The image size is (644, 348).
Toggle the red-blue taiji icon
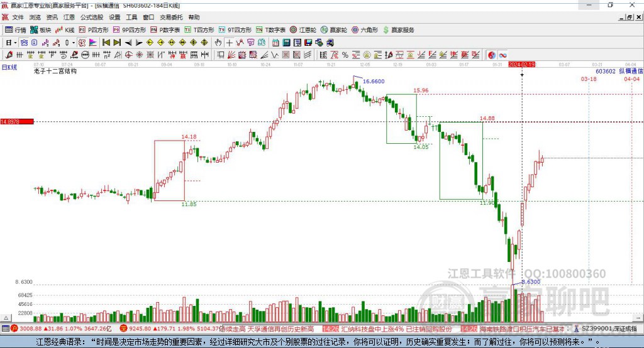pyautogui.click(x=492, y=55)
